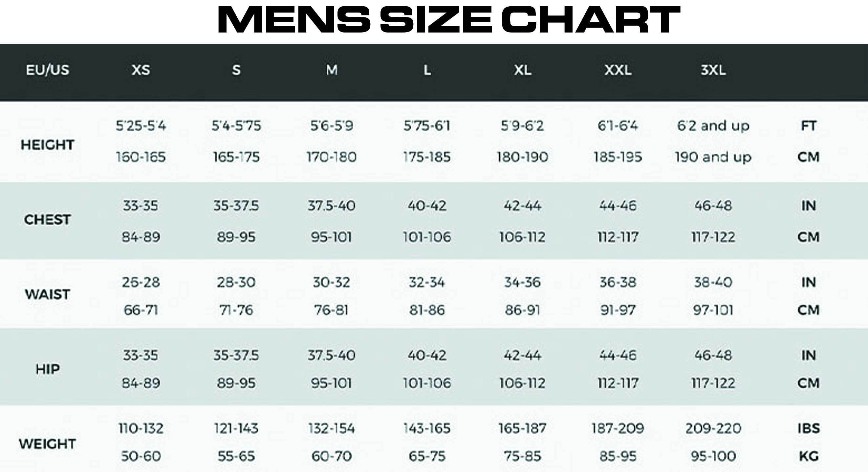Screen dimensions: 868x472
Task: Click the MENS SIZE CHART title
Action: 448,19
